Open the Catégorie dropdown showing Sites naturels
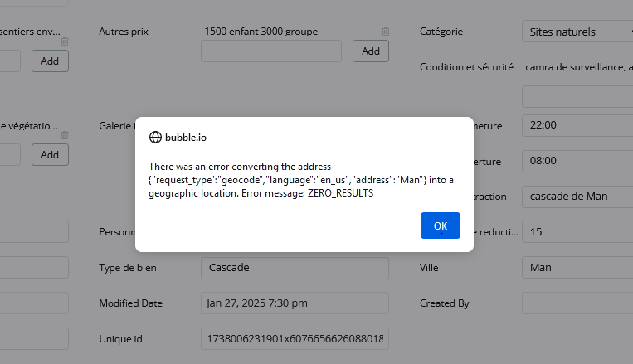 coord(577,32)
